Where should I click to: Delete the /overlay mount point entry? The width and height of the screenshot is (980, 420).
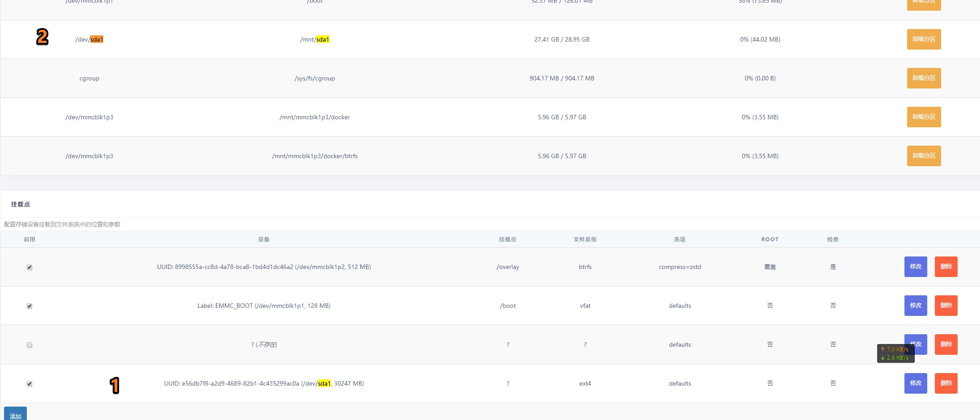(946, 267)
